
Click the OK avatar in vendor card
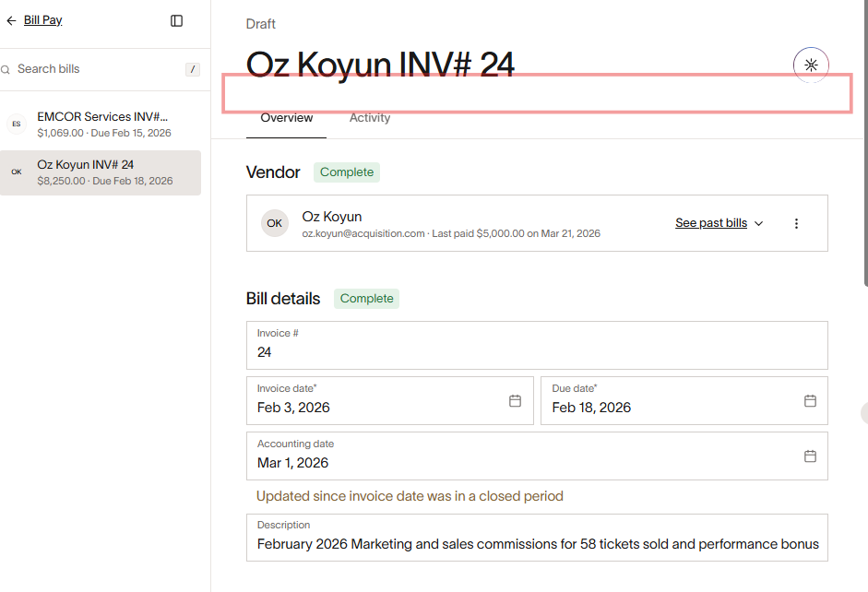(x=274, y=223)
